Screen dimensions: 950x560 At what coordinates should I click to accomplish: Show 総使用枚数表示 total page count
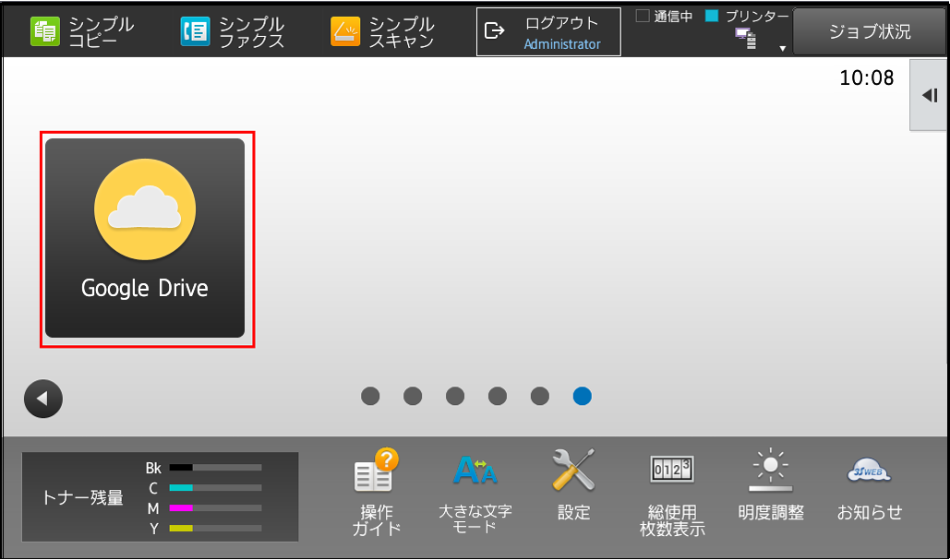(x=672, y=495)
